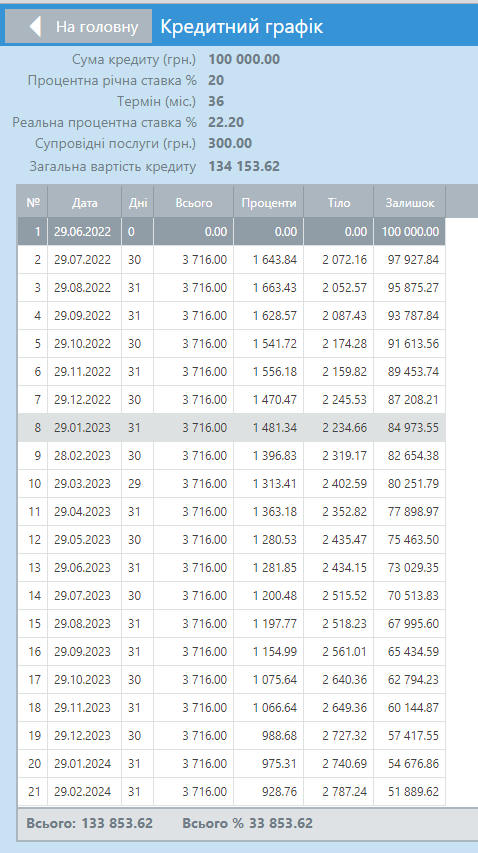Go back via На головну button
The height and width of the screenshot is (853, 478).
(79, 26)
